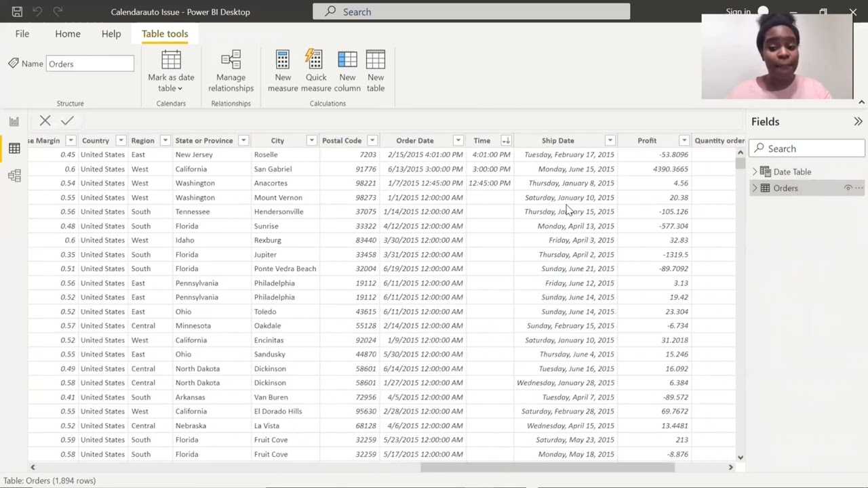The image size is (868, 488).
Task: Click the Redo arrow in title bar
Action: [x=58, y=12]
